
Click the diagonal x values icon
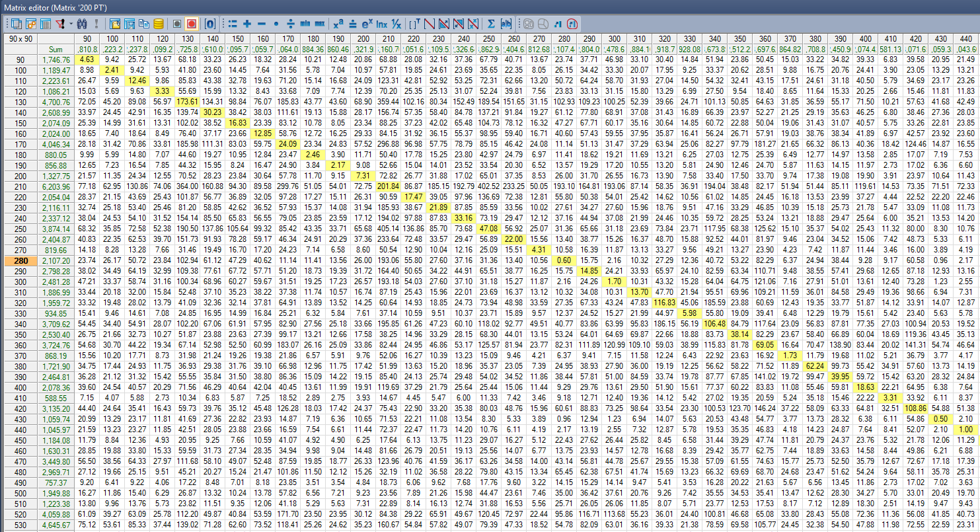coord(472,24)
